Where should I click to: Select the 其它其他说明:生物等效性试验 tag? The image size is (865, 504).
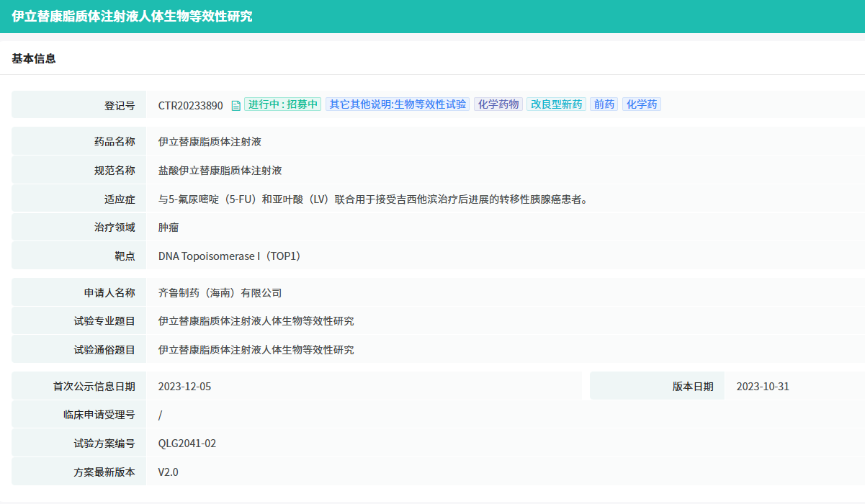coord(398,104)
